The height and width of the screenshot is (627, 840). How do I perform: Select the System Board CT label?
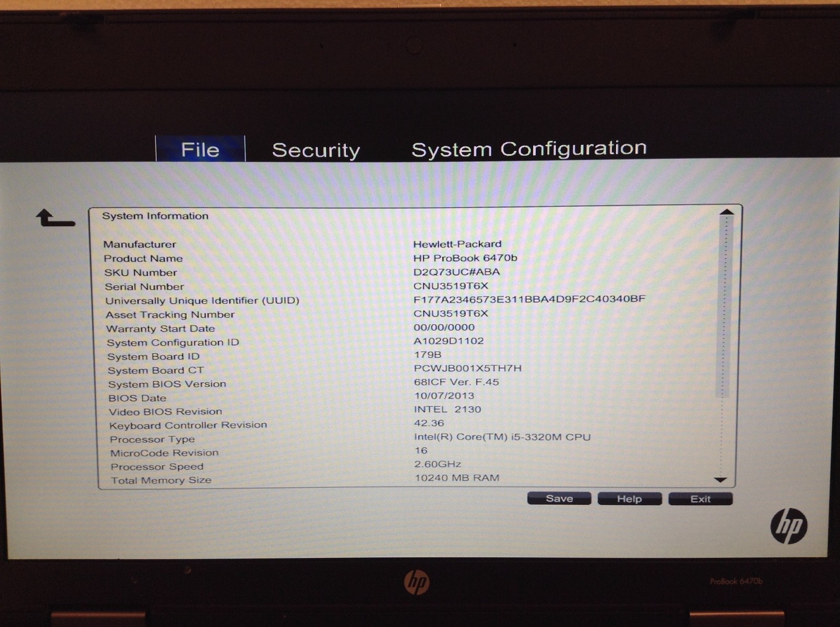156,370
